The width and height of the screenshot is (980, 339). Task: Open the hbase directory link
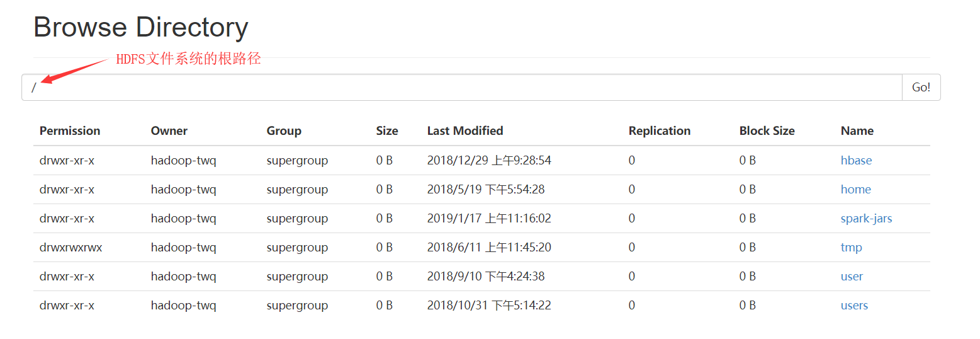tap(856, 160)
